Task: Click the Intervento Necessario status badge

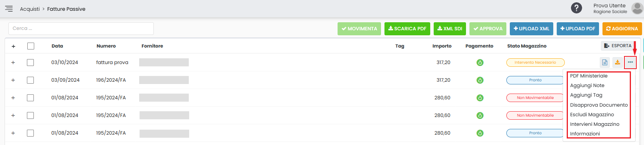Action: pyautogui.click(x=535, y=63)
